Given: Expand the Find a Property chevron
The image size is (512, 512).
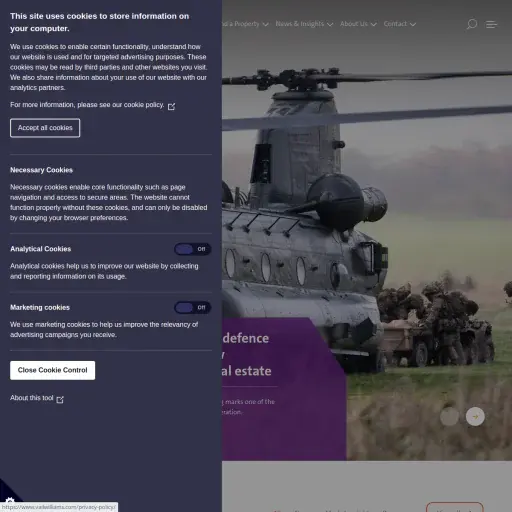Looking at the screenshot, I should pyautogui.click(x=265, y=24).
